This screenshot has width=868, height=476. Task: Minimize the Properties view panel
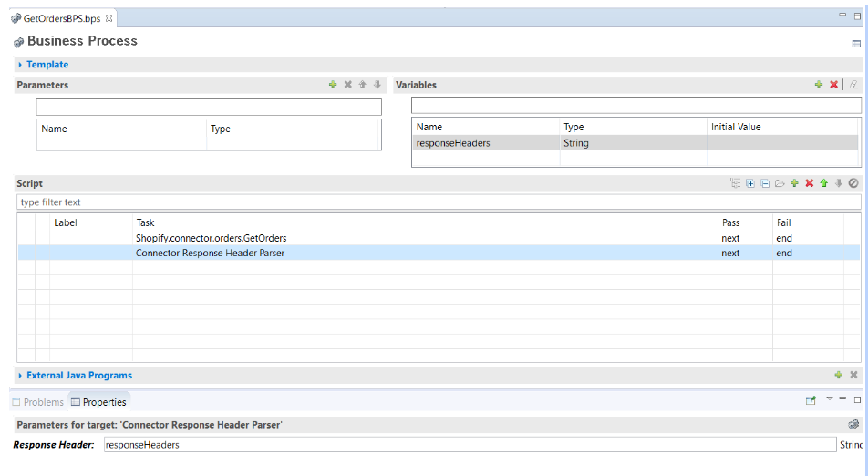tap(842, 398)
